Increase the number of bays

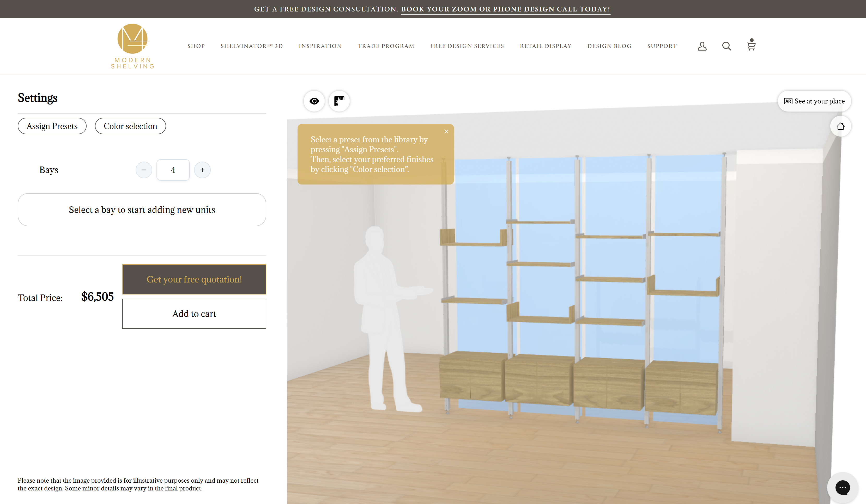tap(202, 170)
